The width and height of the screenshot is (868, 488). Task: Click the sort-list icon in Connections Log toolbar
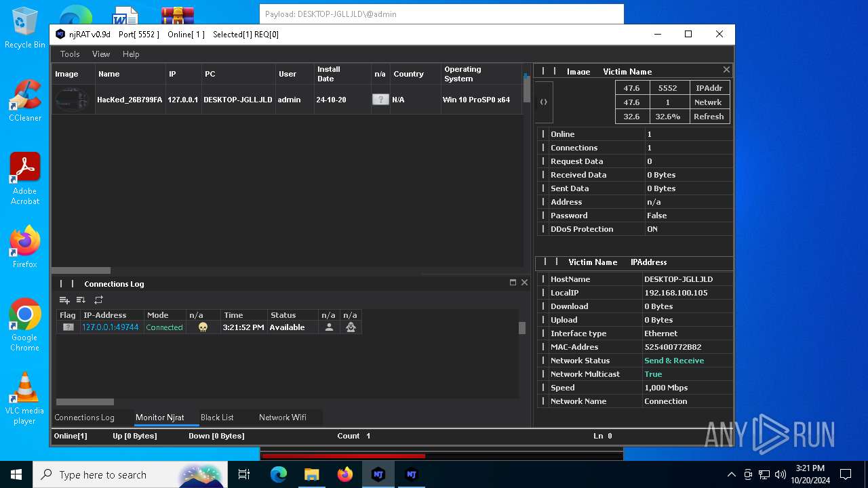pos(81,300)
